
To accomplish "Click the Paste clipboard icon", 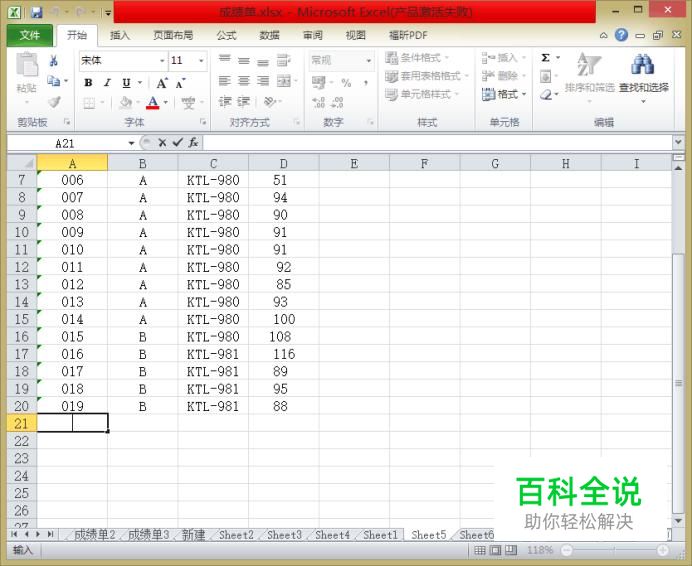I will click(27, 66).
